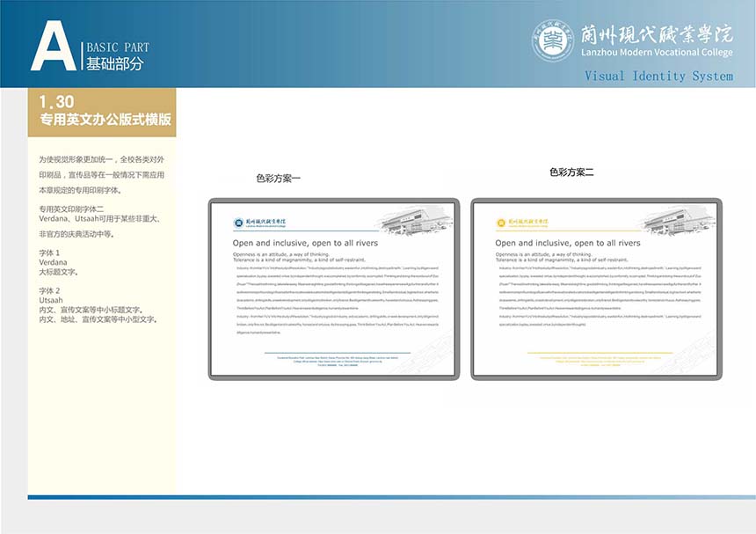The width and height of the screenshot is (756, 534).
Task: Click the Visual Identity System text
Action: [658, 77]
